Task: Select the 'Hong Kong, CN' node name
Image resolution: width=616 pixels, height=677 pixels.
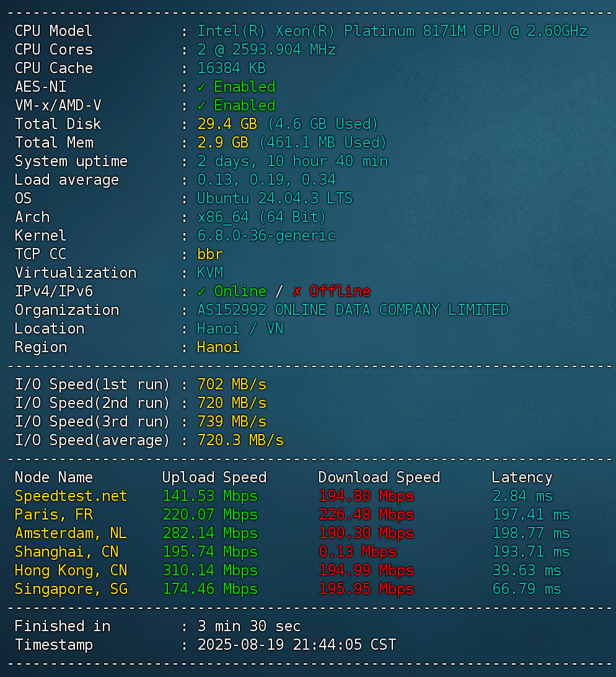Action: (71, 570)
